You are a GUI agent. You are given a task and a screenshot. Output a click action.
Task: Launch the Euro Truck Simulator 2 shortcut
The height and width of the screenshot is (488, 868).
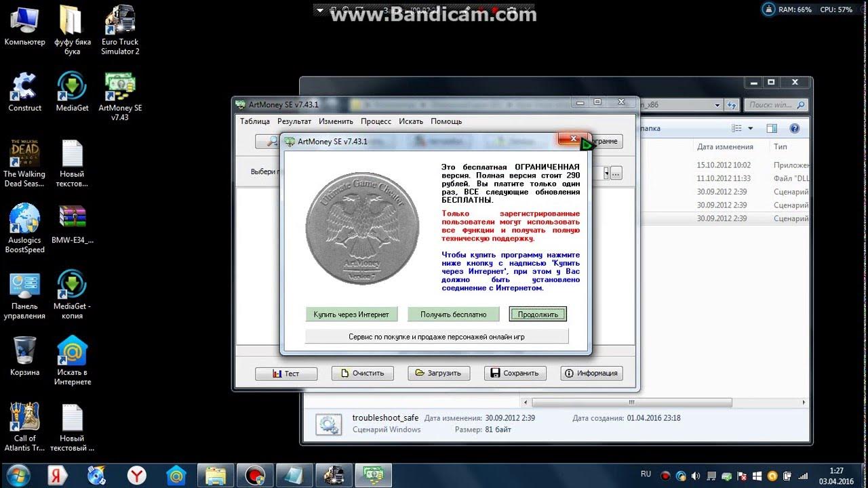[120, 30]
